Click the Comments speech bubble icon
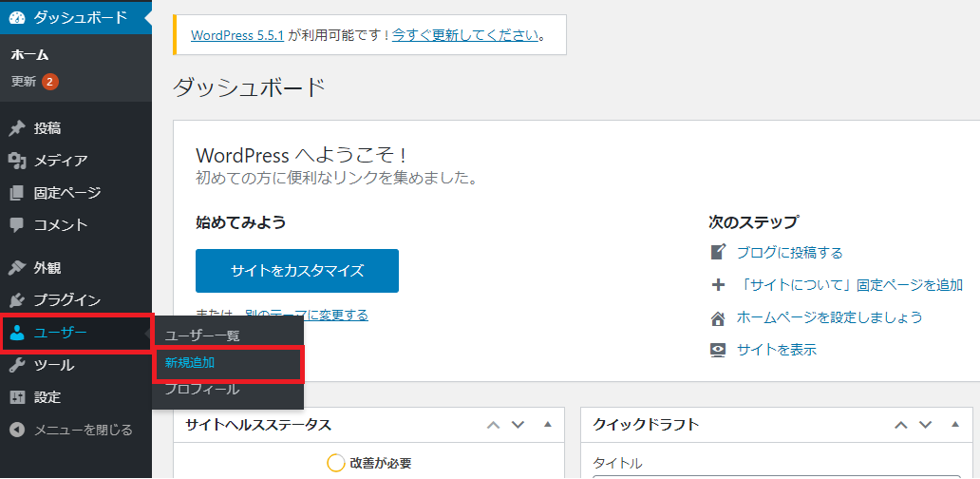The image size is (980, 479). [17, 224]
